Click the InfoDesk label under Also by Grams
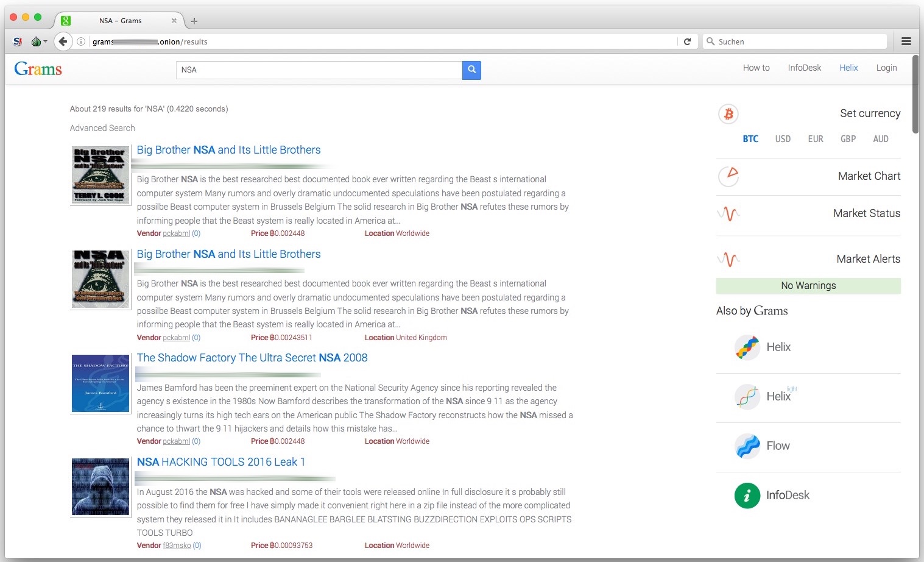Image resolution: width=924 pixels, height=562 pixels. pos(788,496)
